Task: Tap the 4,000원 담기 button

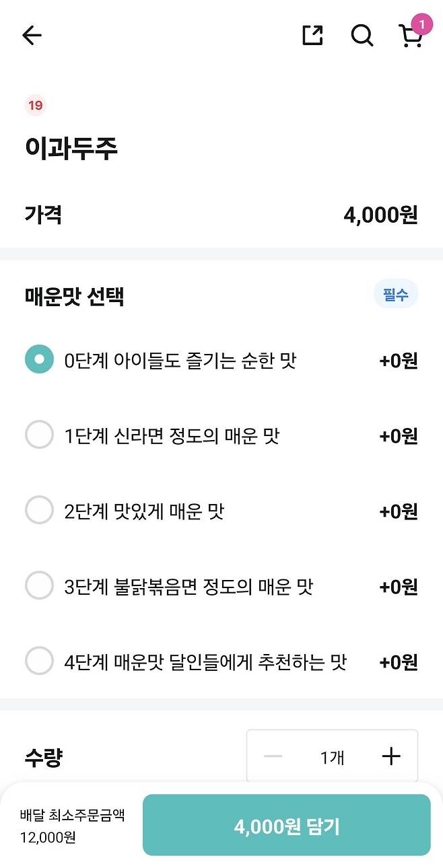Action: pos(286,826)
